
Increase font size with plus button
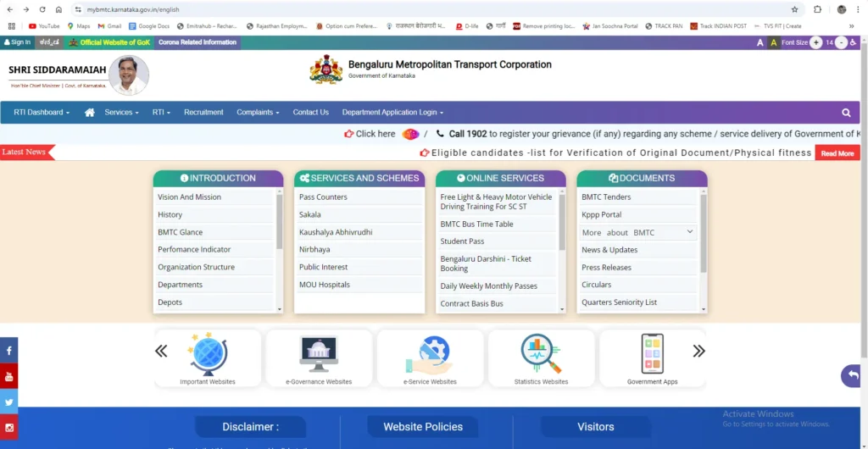tap(815, 42)
